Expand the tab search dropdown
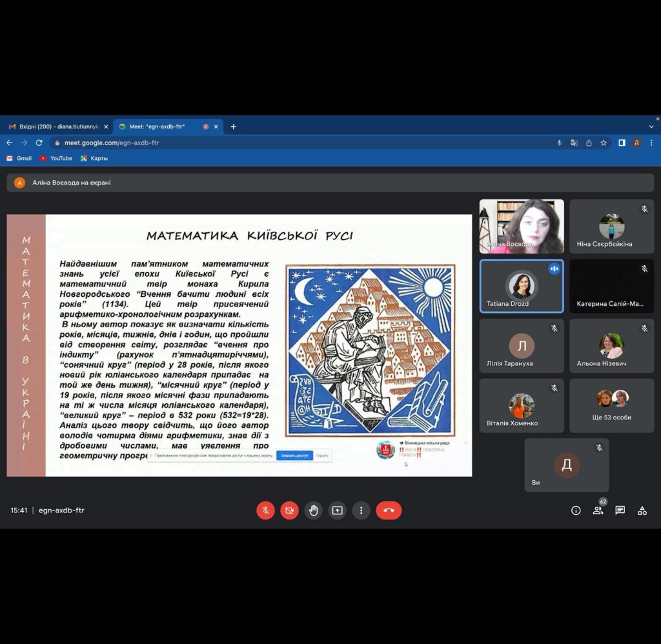This screenshot has height=644, width=661. (x=651, y=126)
